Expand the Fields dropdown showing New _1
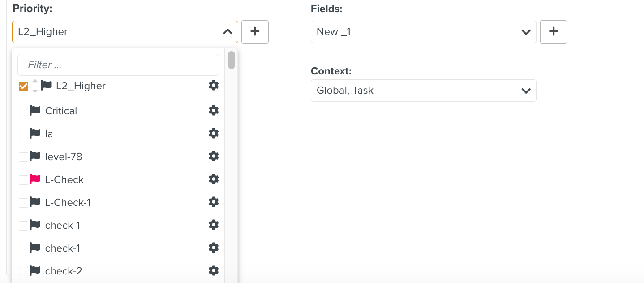 click(526, 32)
